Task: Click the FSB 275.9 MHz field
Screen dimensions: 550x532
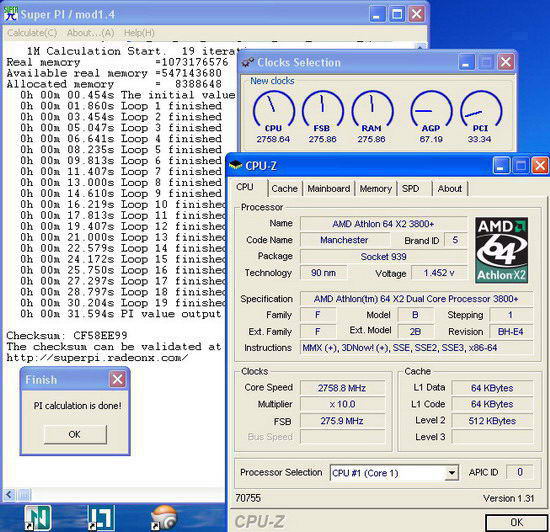Action: tap(342, 421)
